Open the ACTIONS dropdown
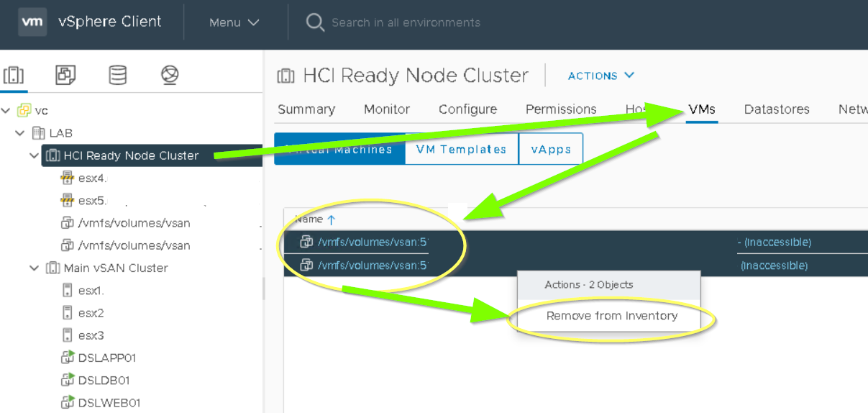The image size is (868, 413). tap(601, 76)
